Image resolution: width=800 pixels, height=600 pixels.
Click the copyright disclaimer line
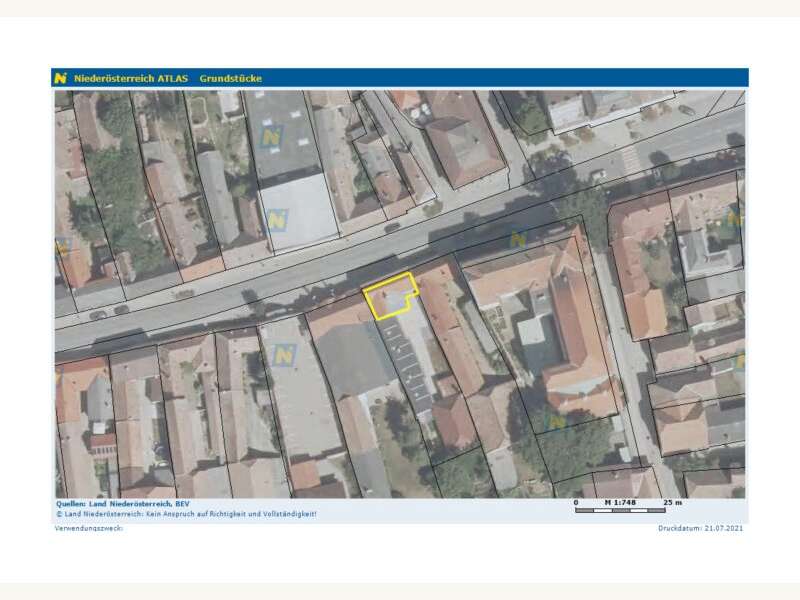pyautogui.click(x=185, y=513)
